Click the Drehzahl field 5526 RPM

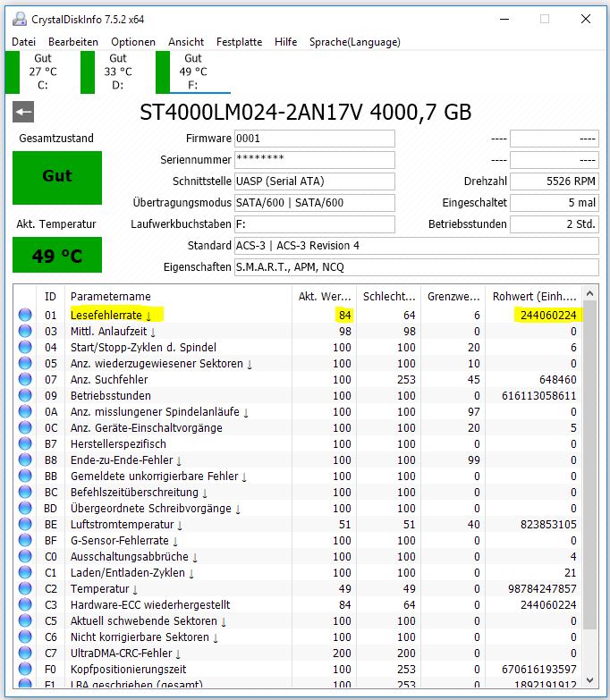(555, 181)
